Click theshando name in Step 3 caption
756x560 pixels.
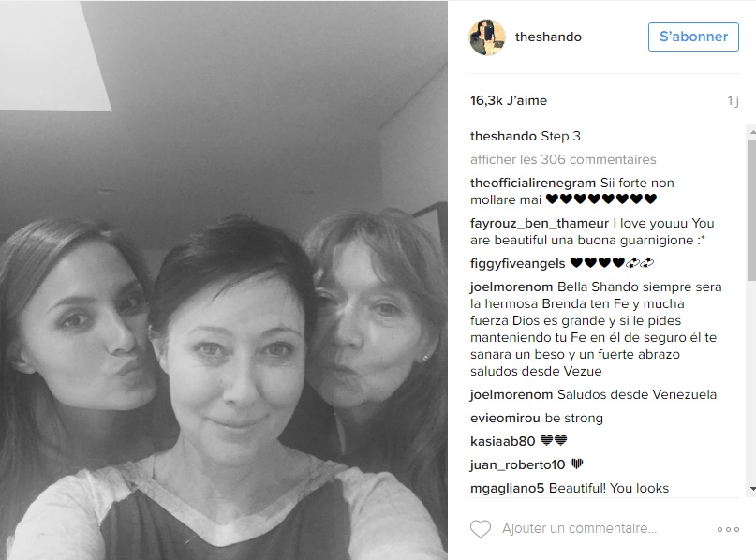tap(503, 137)
